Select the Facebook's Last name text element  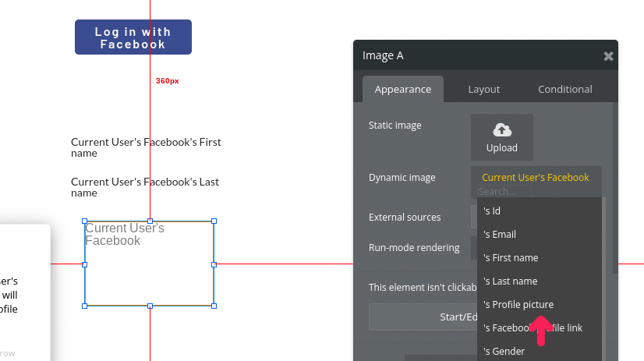[x=145, y=187]
